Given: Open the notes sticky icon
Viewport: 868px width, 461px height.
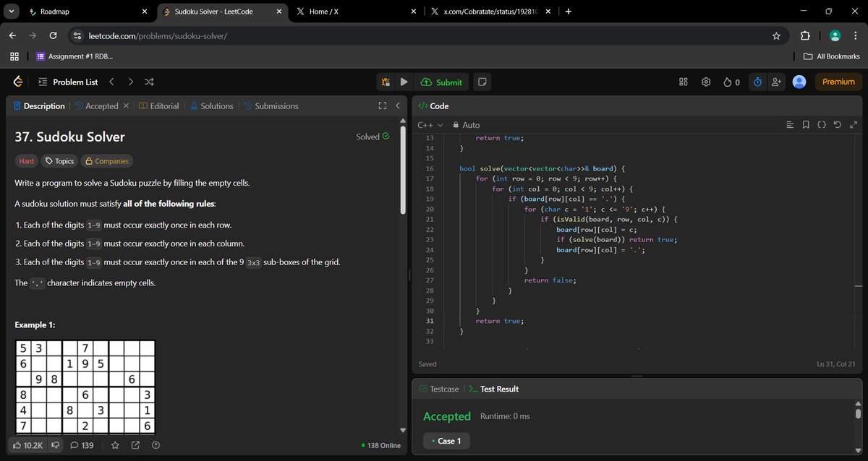Looking at the screenshot, I should 482,82.
